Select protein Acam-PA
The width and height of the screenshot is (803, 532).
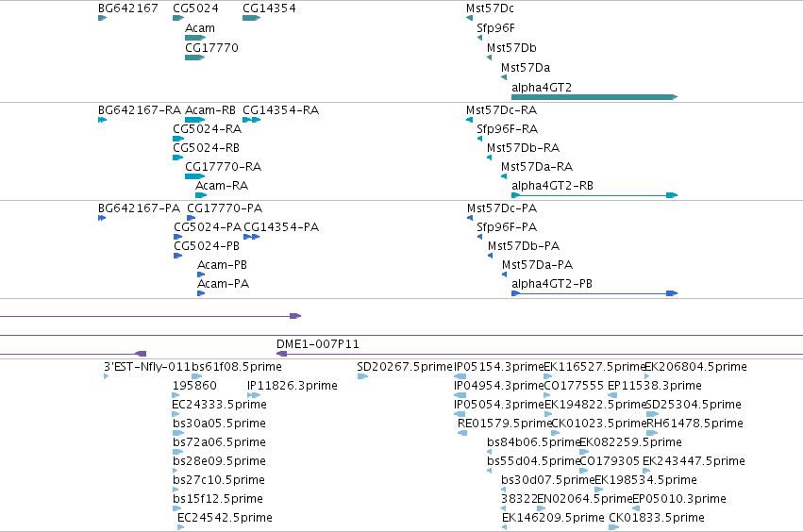pos(223,284)
